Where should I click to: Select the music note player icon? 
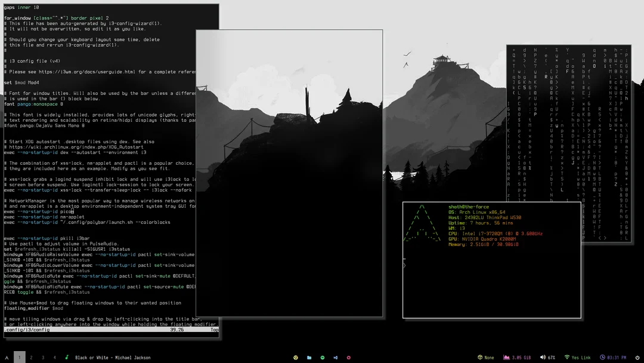pos(68,357)
